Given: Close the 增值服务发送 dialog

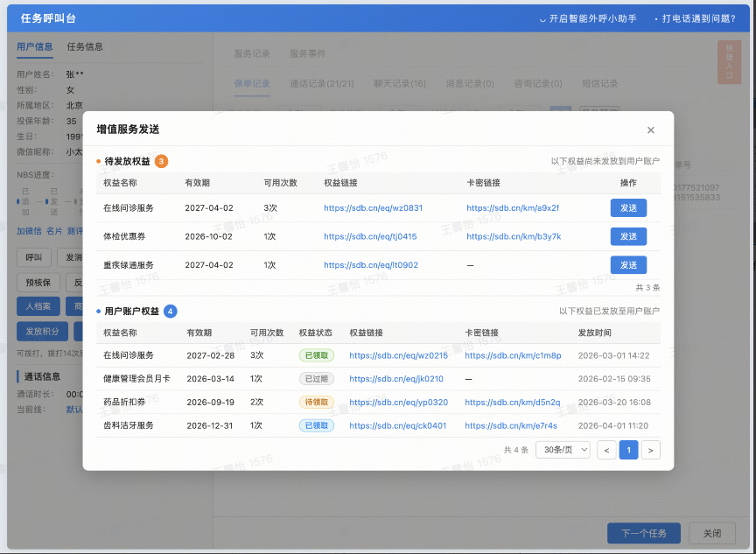Looking at the screenshot, I should coord(650,130).
